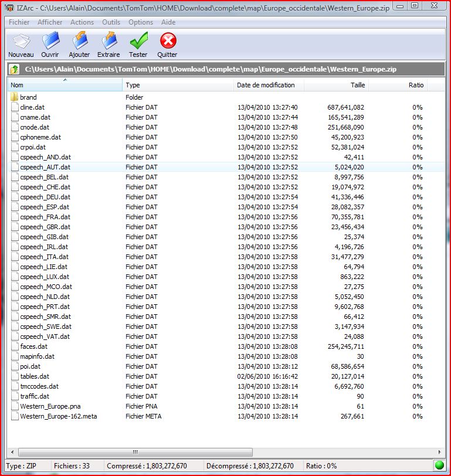Click the file icon beside Western_Europe.pna
451x476 pixels.
click(x=15, y=406)
